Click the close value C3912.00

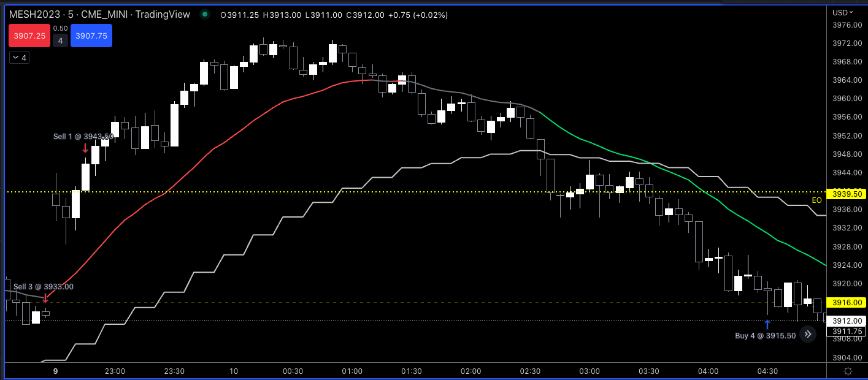point(365,15)
